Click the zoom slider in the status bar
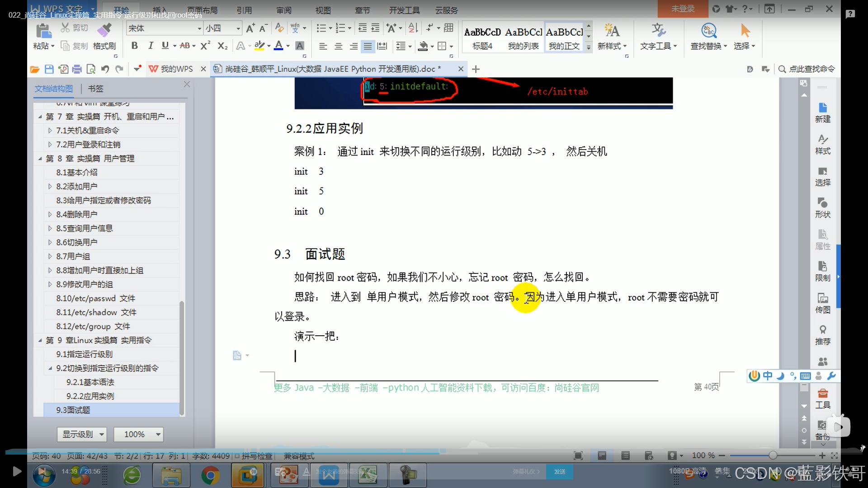Image resolution: width=868 pixels, height=488 pixels. tap(773, 455)
